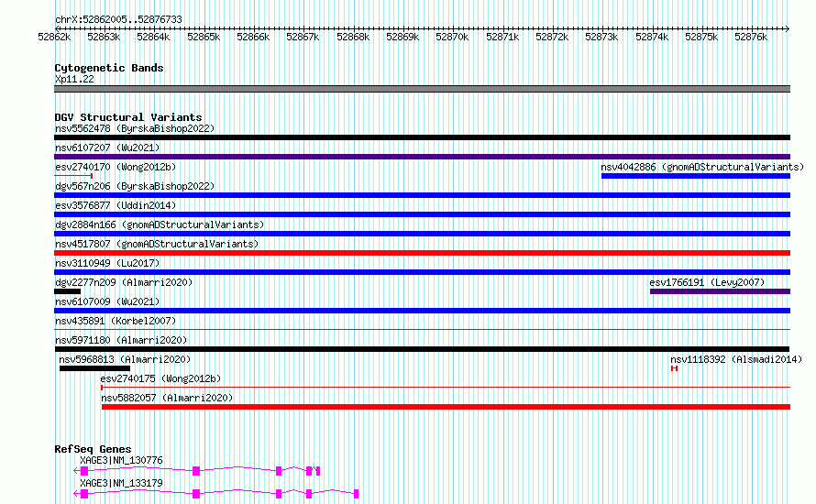Click the dgv567n206 blue variant bar
The height and width of the screenshot is (504, 816).
[422, 195]
